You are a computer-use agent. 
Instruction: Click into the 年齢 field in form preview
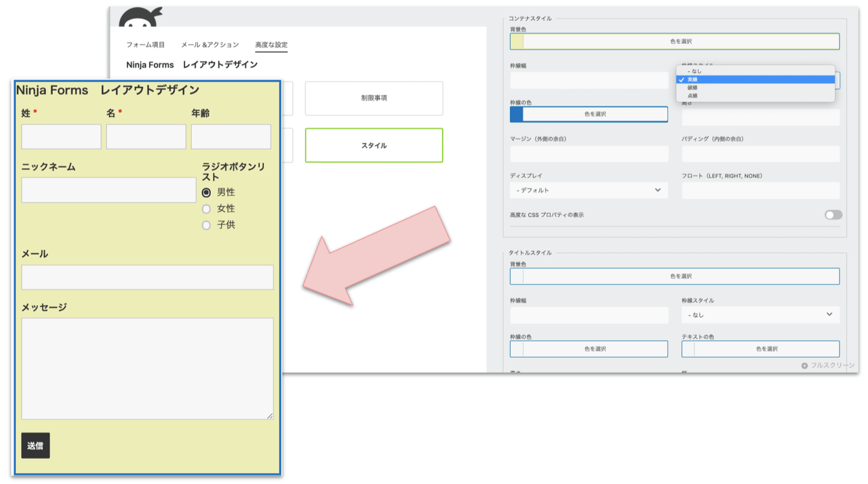click(x=231, y=137)
